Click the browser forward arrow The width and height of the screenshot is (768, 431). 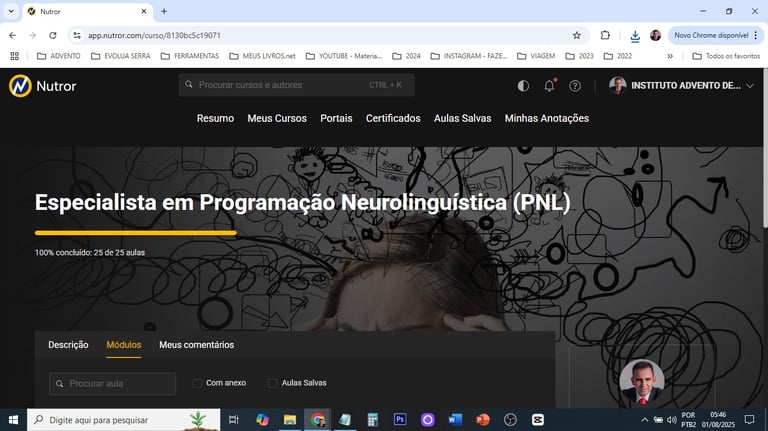pyautogui.click(x=32, y=35)
